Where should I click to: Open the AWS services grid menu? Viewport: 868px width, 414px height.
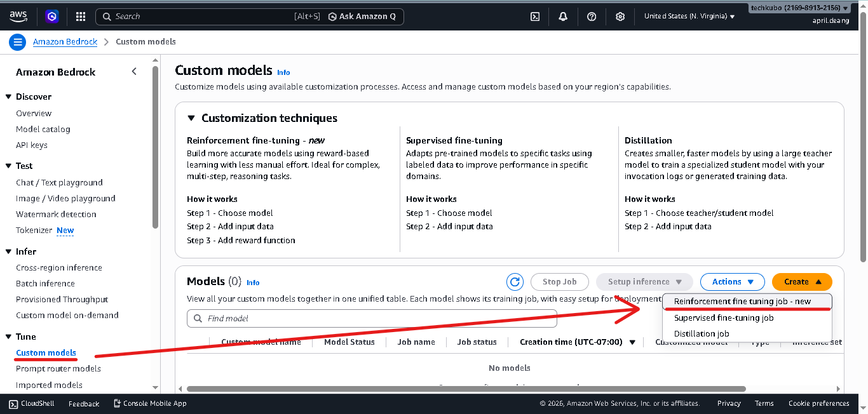coord(80,16)
